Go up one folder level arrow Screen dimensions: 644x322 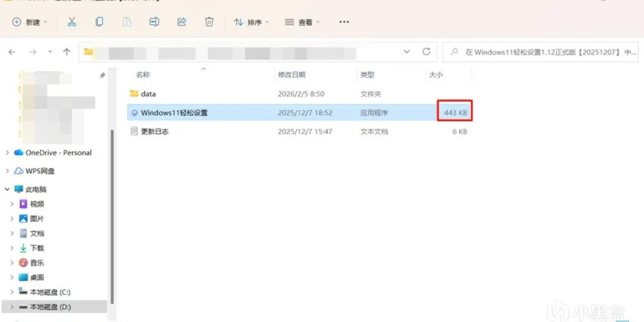[67, 52]
